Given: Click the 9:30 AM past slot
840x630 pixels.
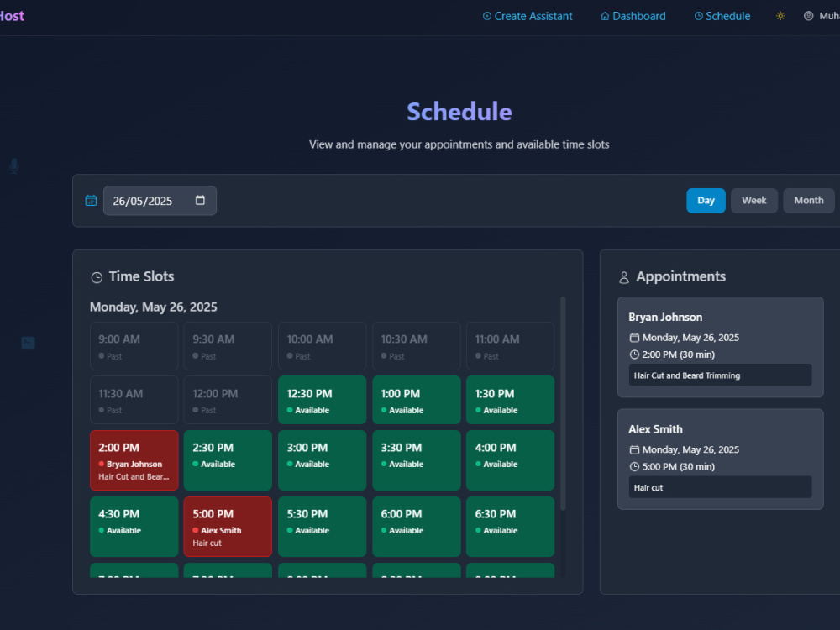Looking at the screenshot, I should [228, 346].
